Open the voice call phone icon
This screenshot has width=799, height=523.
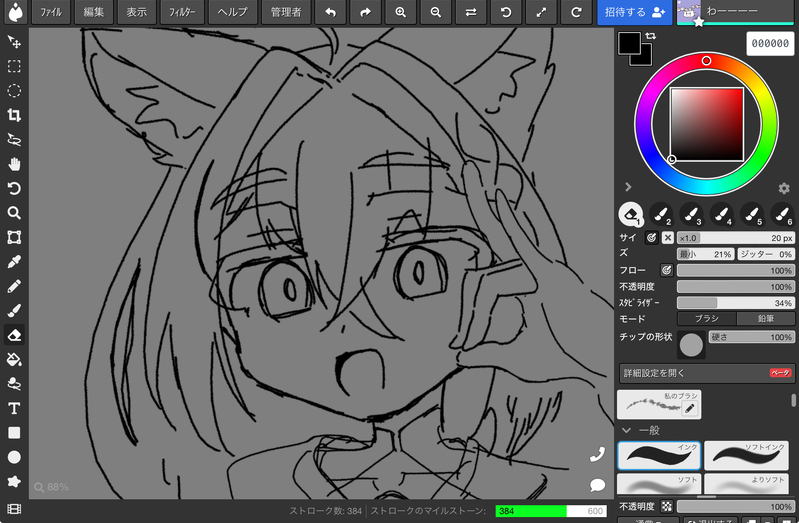(597, 454)
